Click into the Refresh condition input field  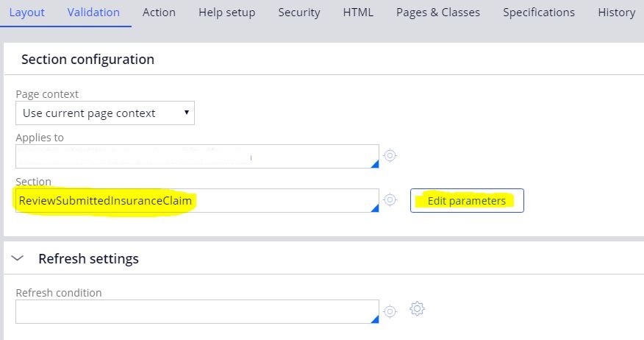tap(197, 311)
